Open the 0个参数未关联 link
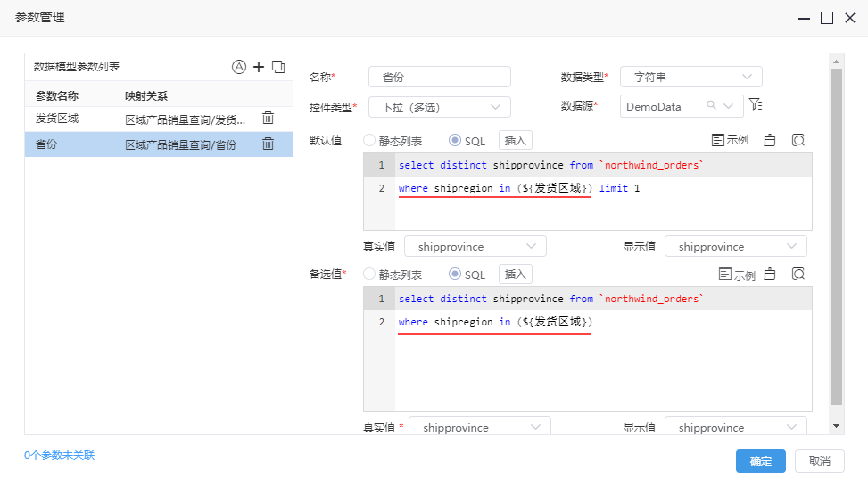868x485 pixels. coord(59,456)
